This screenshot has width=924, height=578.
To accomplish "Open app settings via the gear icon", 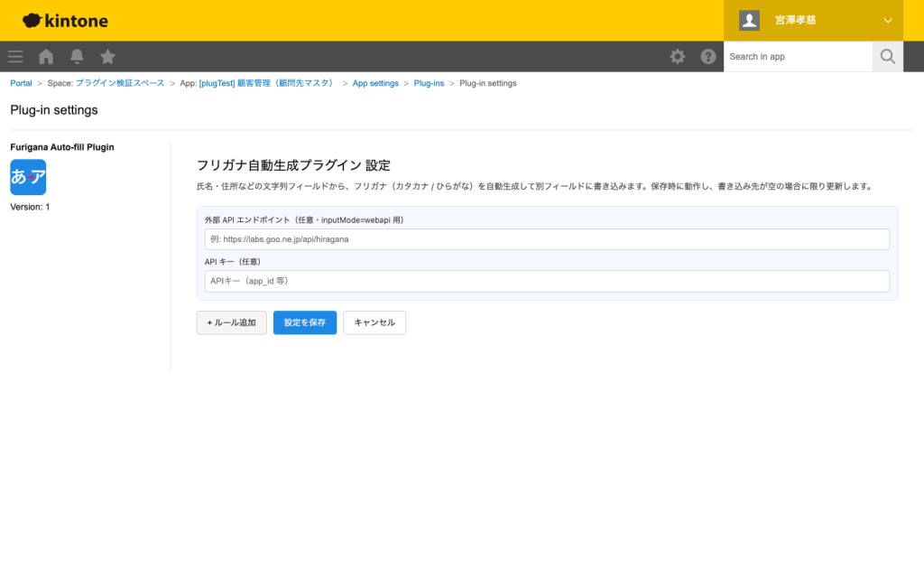I will tap(677, 56).
